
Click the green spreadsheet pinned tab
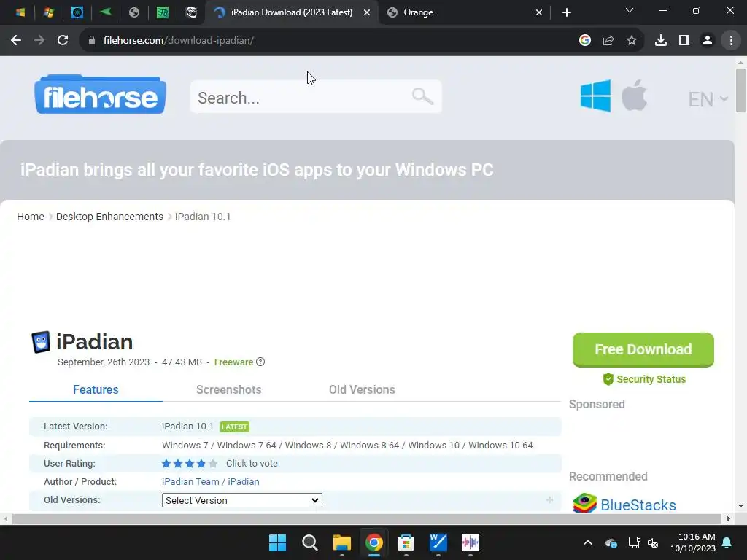[163, 12]
